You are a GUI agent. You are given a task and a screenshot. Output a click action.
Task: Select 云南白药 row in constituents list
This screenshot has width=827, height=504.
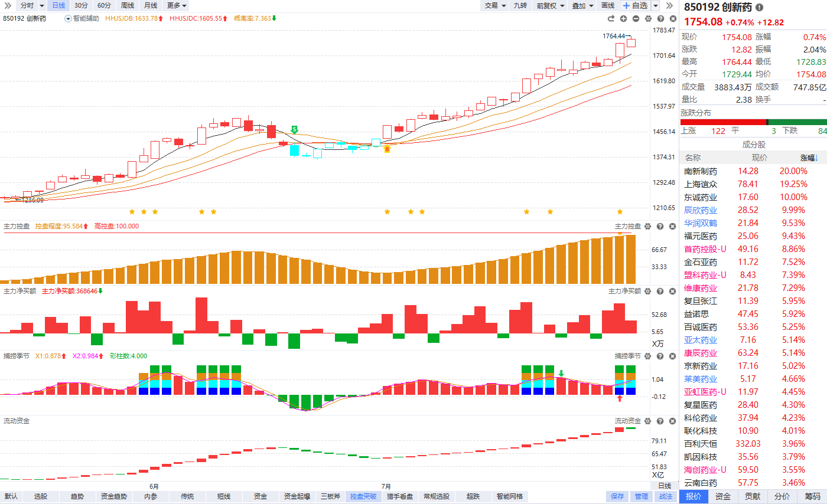point(754,483)
